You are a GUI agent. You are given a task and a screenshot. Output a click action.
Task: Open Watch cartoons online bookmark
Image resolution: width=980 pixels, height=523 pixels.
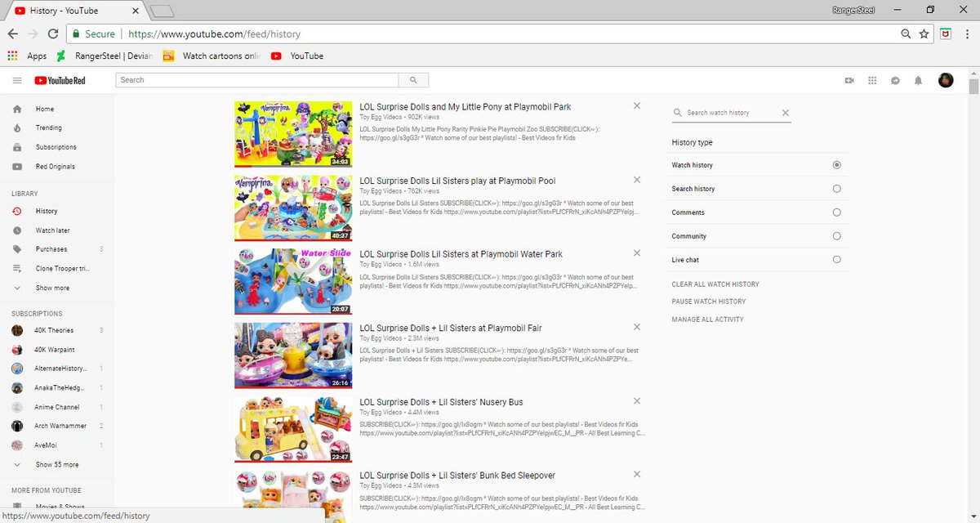pyautogui.click(x=212, y=56)
